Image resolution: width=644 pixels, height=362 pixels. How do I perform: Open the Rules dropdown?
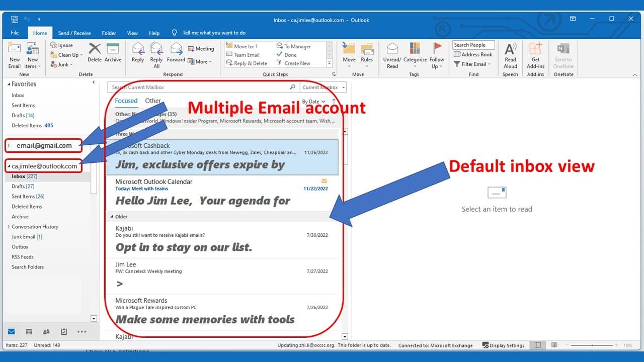[x=367, y=55]
